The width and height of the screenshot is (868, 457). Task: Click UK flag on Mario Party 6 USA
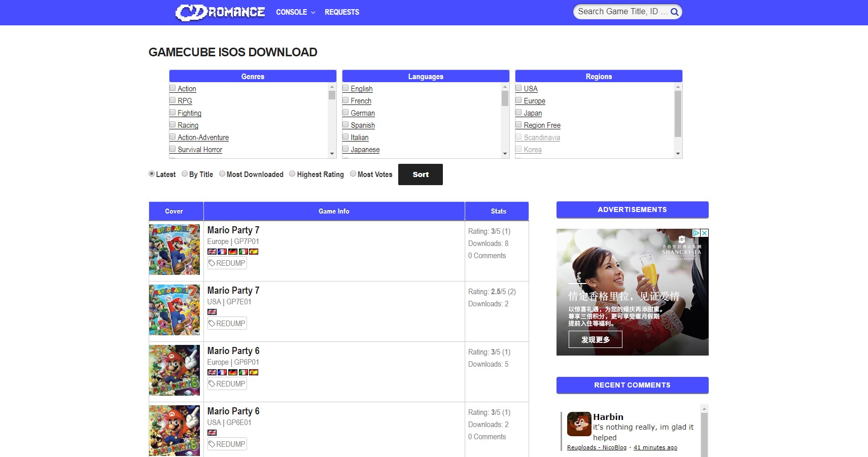pos(212,433)
